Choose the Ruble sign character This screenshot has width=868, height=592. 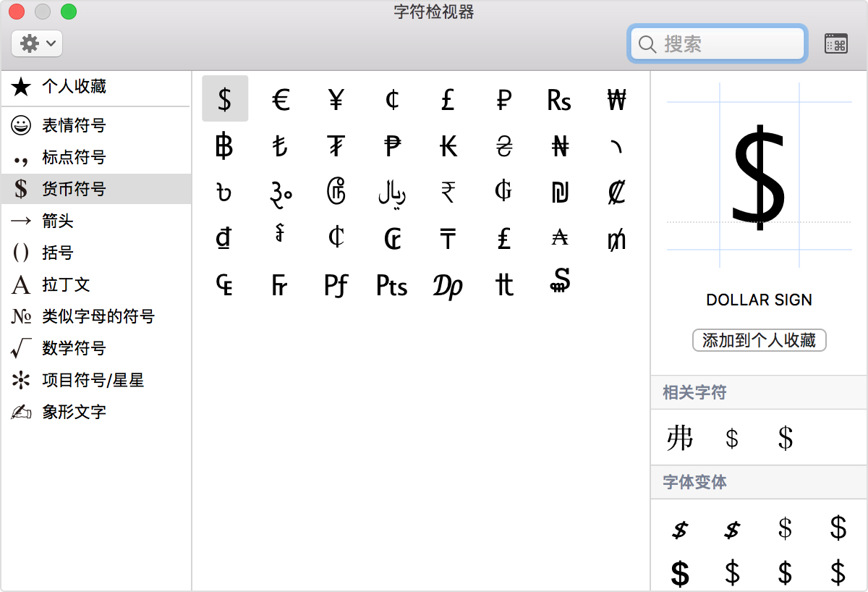504,99
